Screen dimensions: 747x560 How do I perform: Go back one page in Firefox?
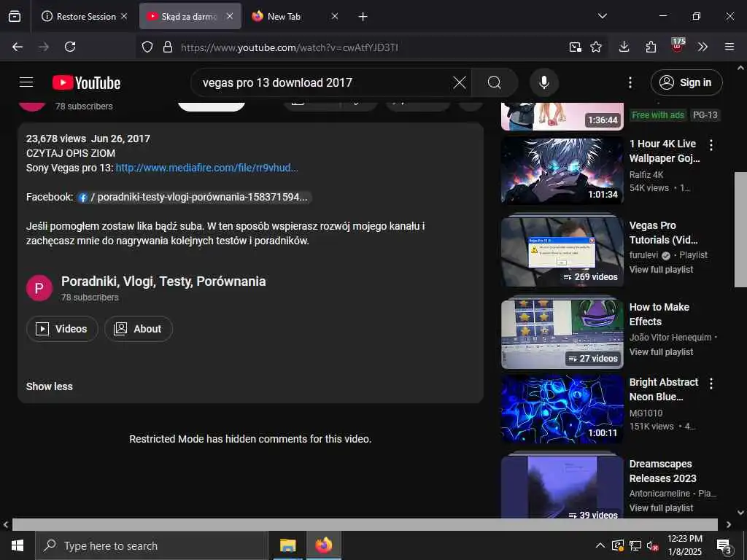point(18,47)
